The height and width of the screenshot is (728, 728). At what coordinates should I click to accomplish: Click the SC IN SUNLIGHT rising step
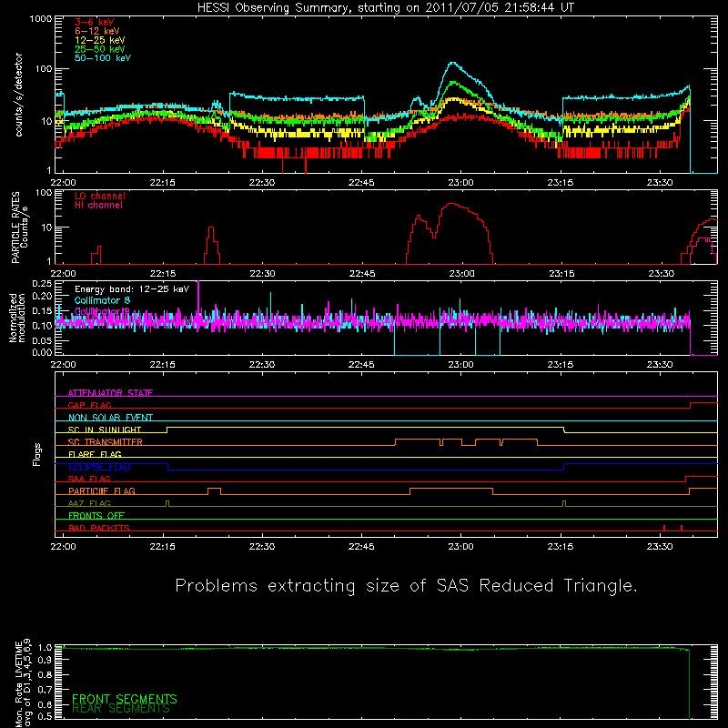tap(167, 430)
